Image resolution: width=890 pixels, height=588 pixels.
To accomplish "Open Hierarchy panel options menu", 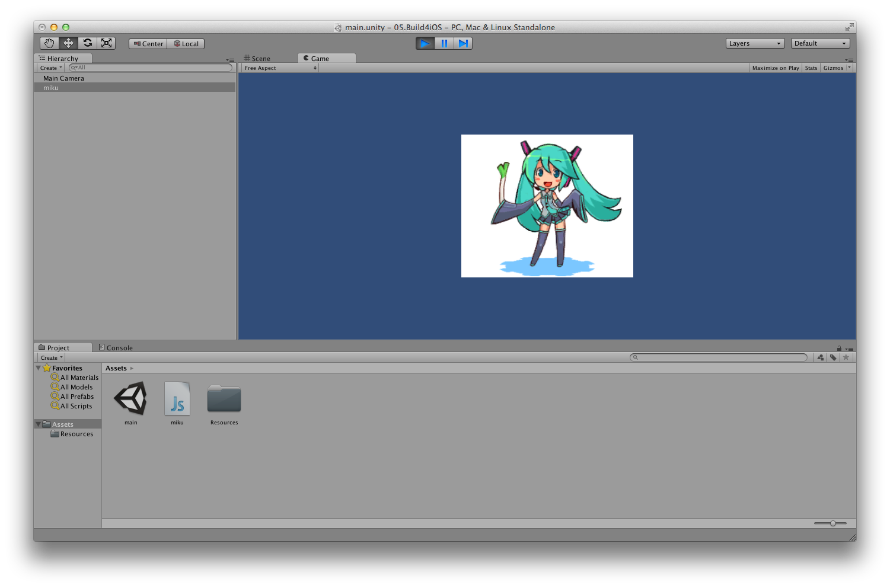I will click(231, 60).
